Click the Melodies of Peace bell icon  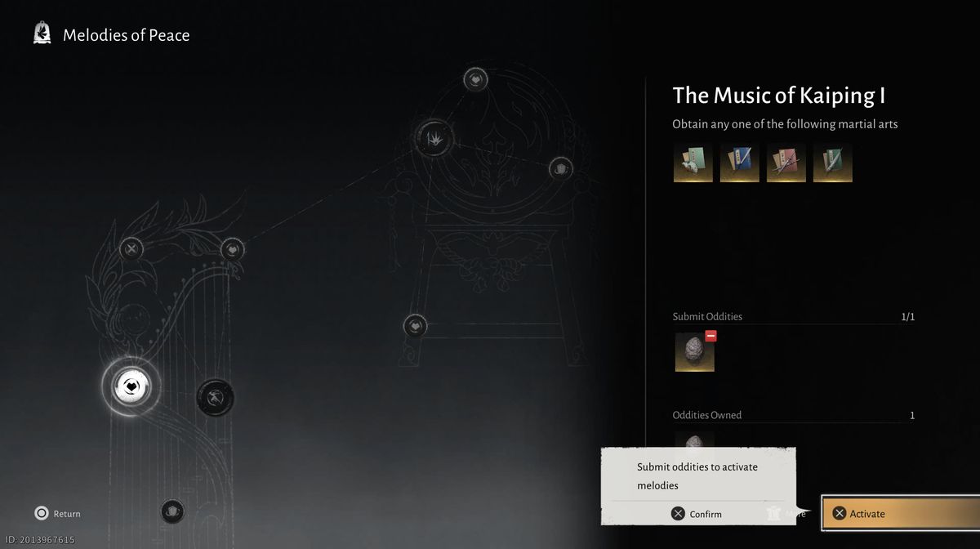coord(42,34)
